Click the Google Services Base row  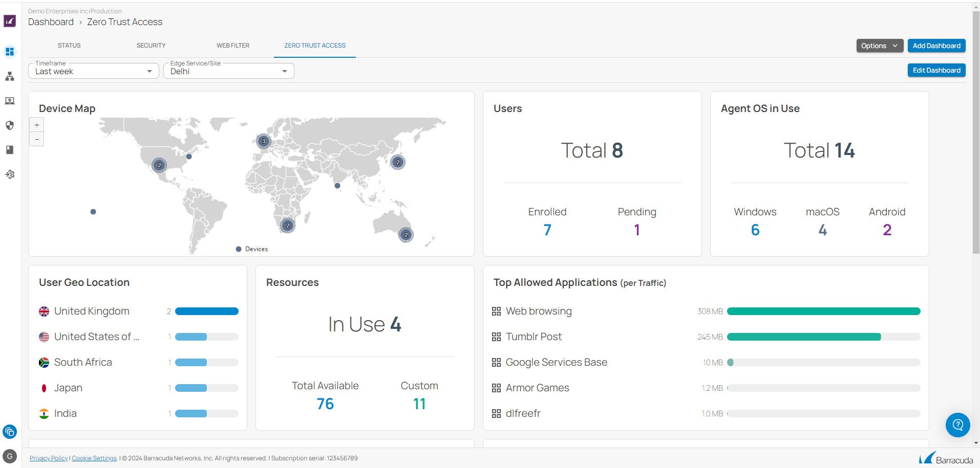pyautogui.click(x=706, y=363)
